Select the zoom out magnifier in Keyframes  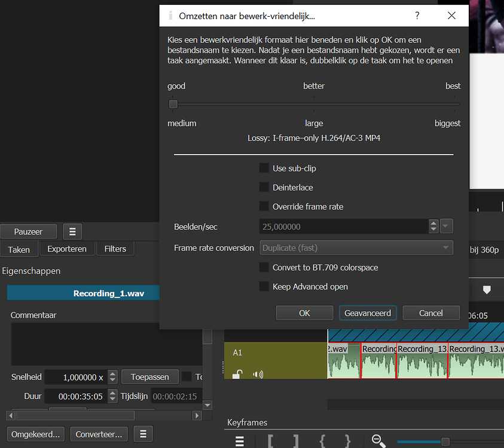(x=377, y=440)
